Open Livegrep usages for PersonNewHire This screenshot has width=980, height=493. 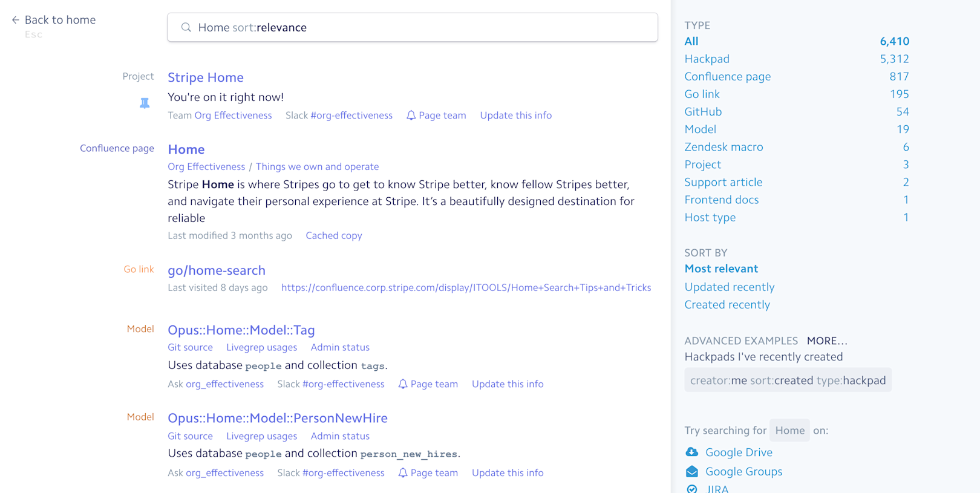pos(262,436)
